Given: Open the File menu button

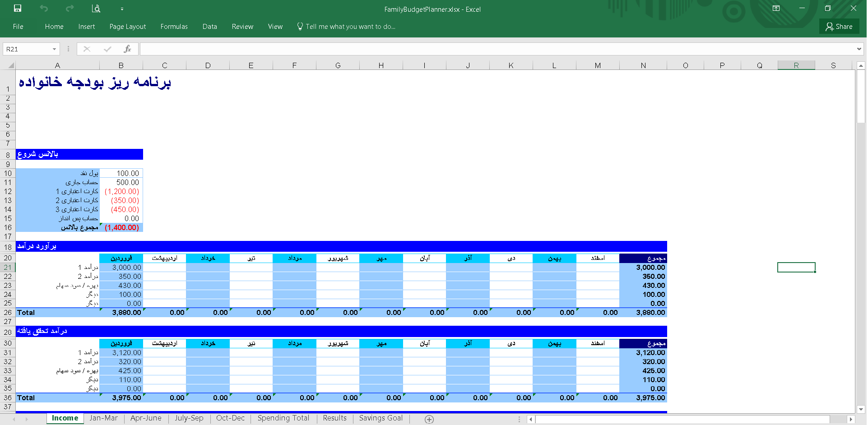Looking at the screenshot, I should click(x=18, y=27).
